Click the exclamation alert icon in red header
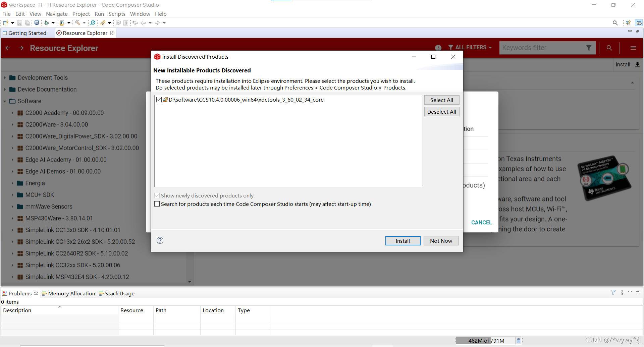This screenshot has height=347, width=644. coord(438,48)
